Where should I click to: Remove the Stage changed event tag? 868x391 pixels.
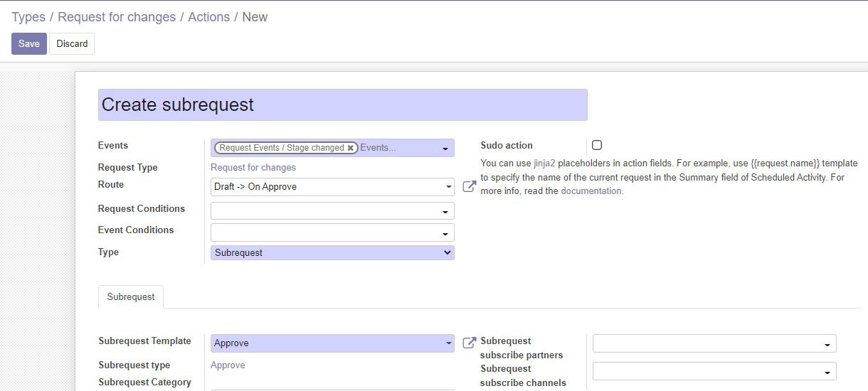coord(351,148)
